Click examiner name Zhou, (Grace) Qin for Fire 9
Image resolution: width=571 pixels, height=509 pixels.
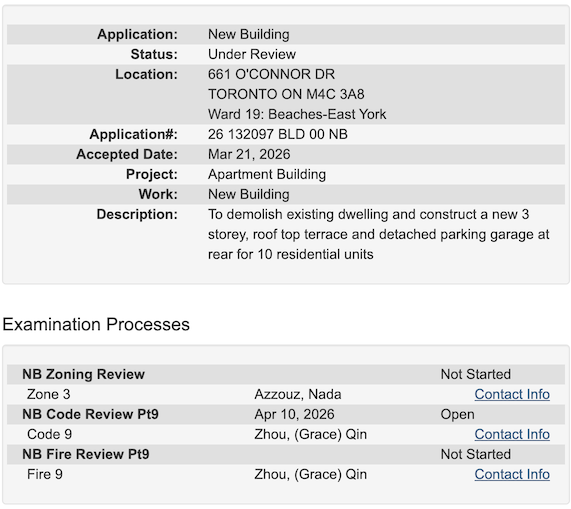[x=310, y=474]
